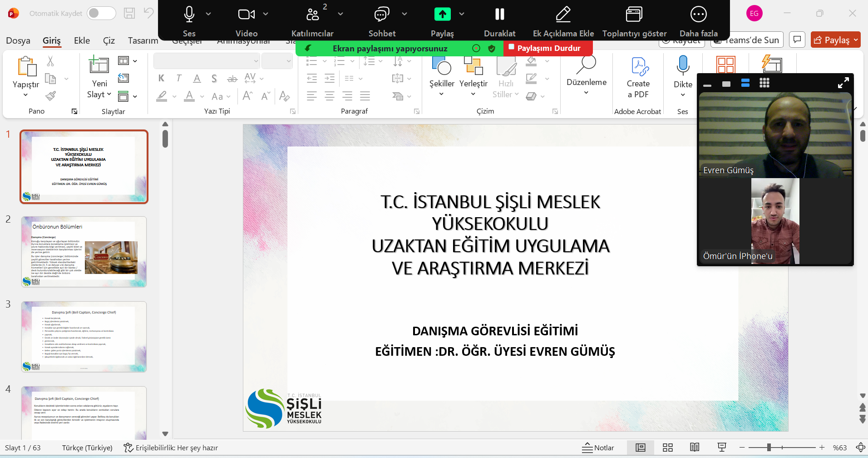
Task: Toggle the Video camera on or off
Action: pos(246,15)
